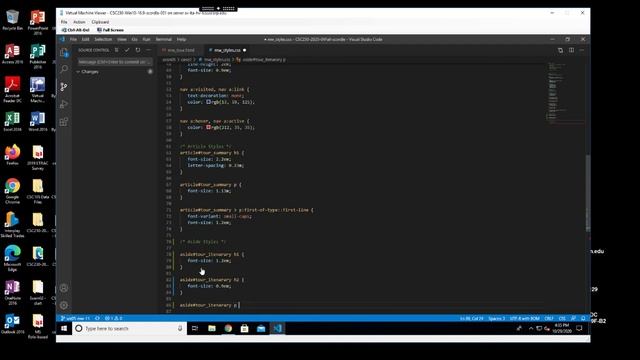Image resolution: width=640 pixels, height=360 pixels.
Task: Open the View menu in VS Code
Action: pyautogui.click(x=122, y=40)
